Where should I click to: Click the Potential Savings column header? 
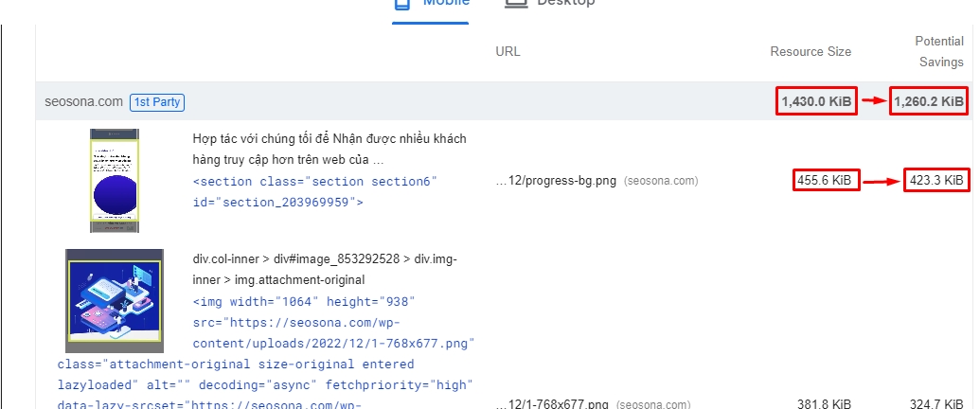(x=938, y=51)
